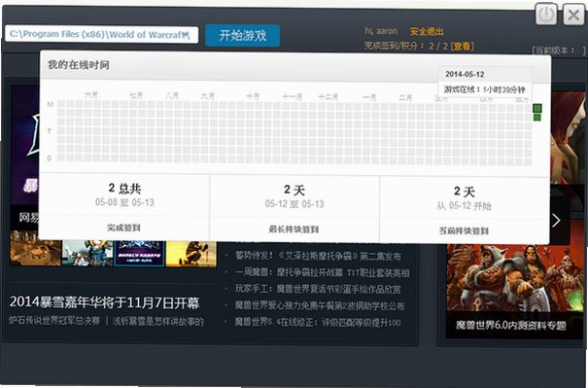
Task: Open 完成签到 stats cell
Action: tap(123, 228)
